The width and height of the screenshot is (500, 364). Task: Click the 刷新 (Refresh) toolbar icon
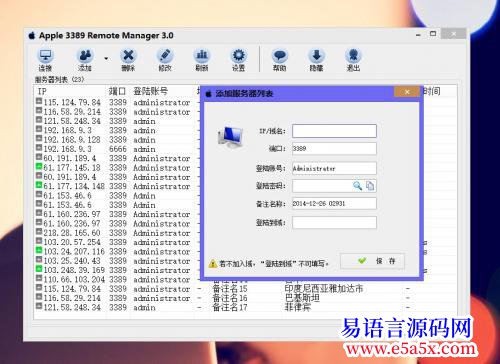202,56
